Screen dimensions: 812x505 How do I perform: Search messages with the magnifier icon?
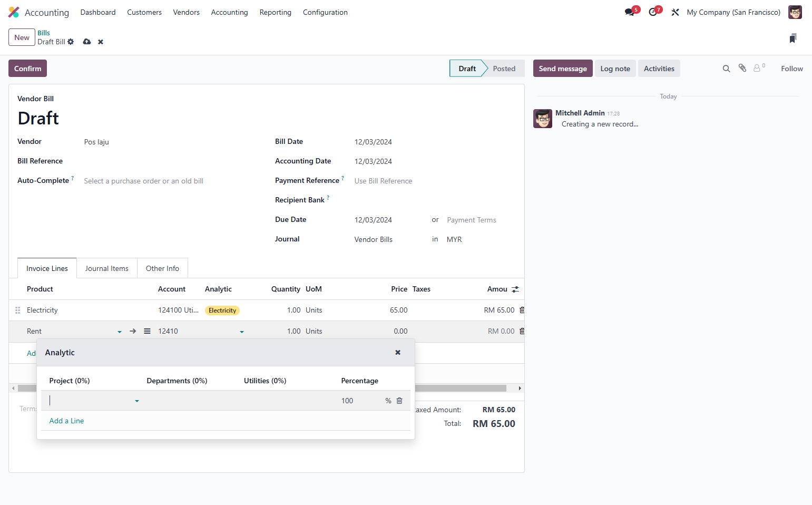(x=726, y=69)
